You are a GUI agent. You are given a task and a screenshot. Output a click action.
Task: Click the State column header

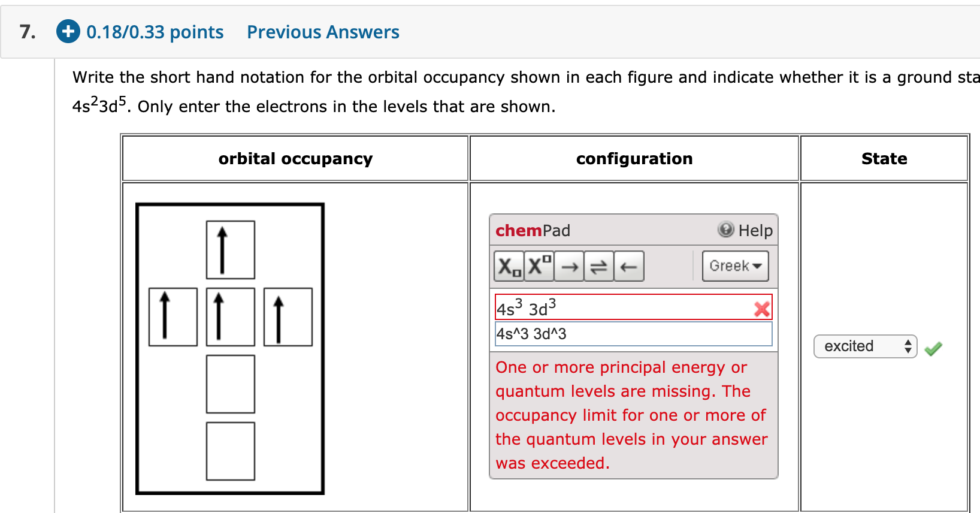[x=884, y=158]
